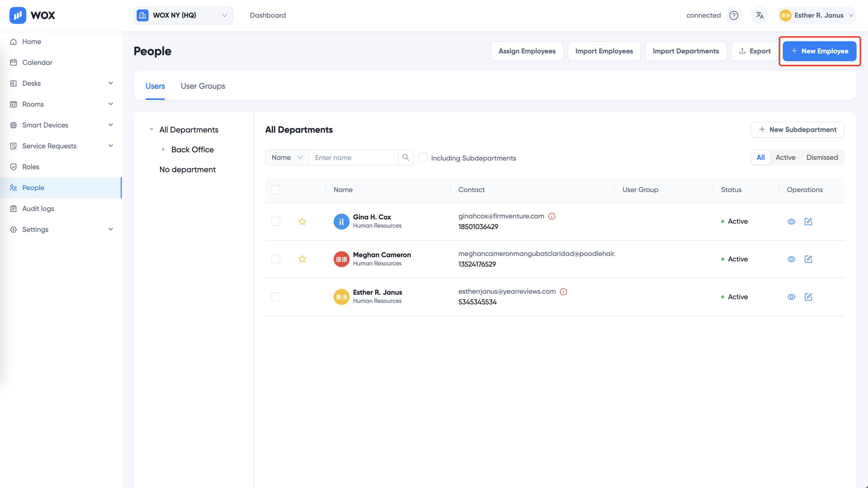Click Meghan Cameron's avatar

(x=341, y=259)
